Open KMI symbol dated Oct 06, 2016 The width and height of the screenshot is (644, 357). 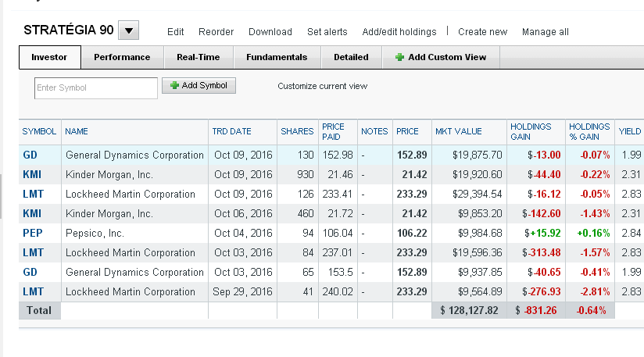[x=32, y=213]
